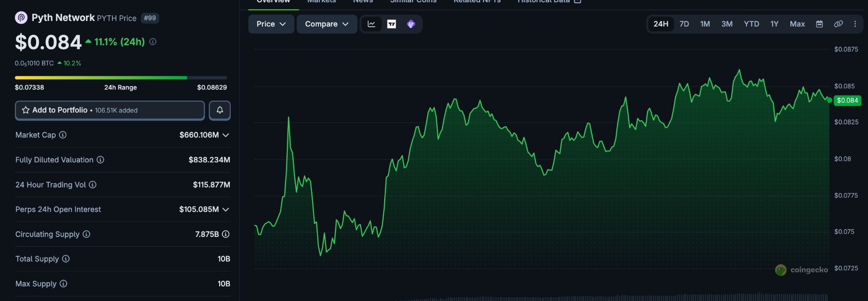Image resolution: width=868 pixels, height=301 pixels.
Task: Open the Compare dropdown
Action: 327,24
